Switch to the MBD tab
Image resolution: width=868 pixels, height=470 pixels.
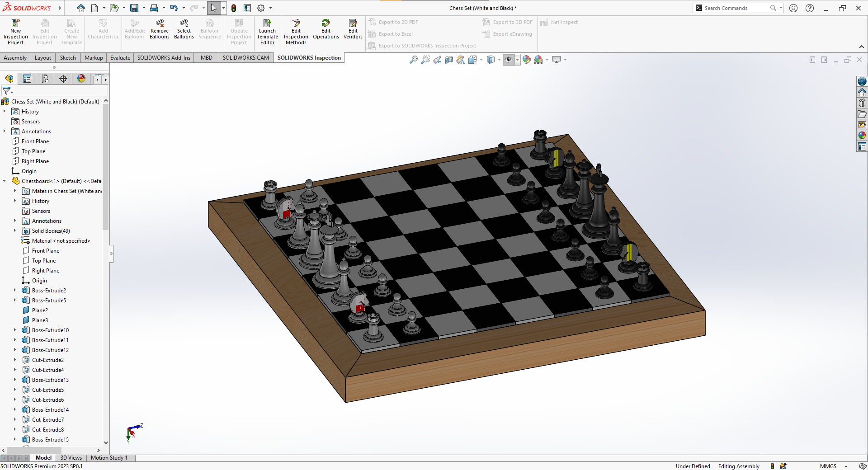[207, 58]
